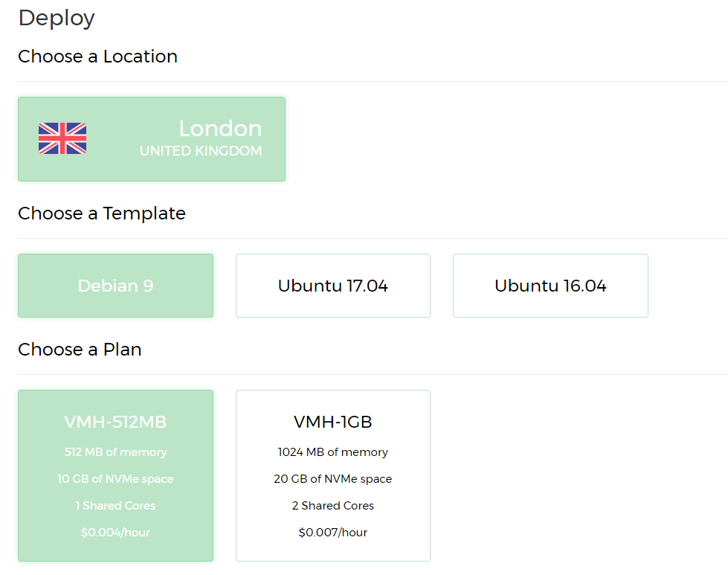
Task: Choose the VMH-1GB plan title
Action: (333, 422)
